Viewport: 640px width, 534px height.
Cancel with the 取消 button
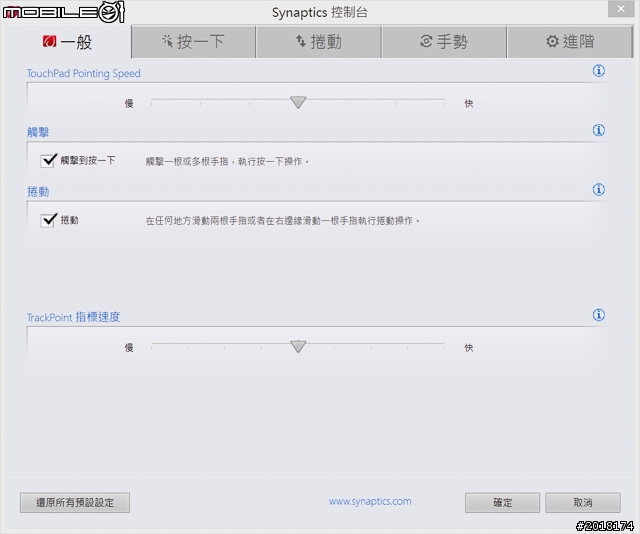[583, 503]
